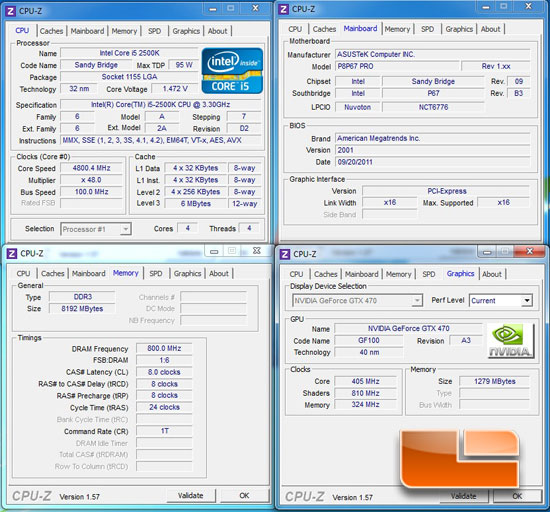Click the CPU-Z title icon of Memory window

click(x=12, y=253)
